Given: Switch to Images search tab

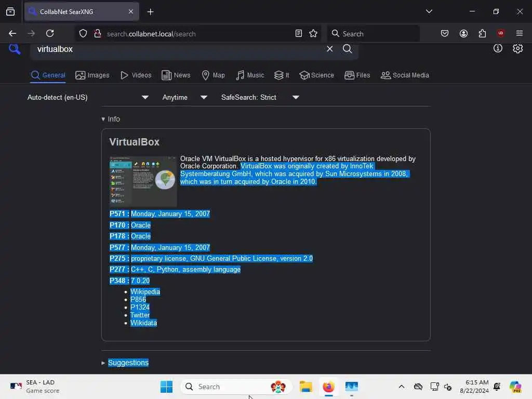Looking at the screenshot, I should pos(92,75).
